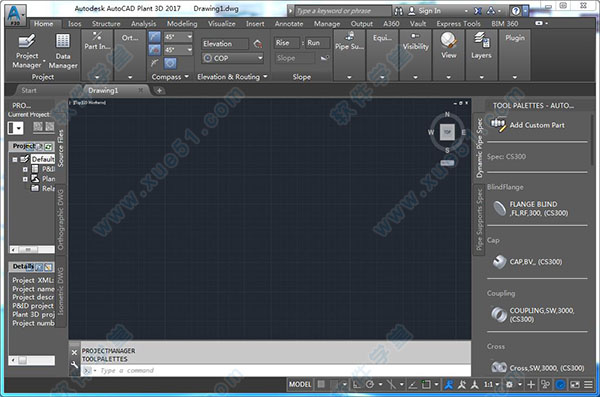The height and width of the screenshot is (397, 600).
Task: Click the clean screen icon in status bar
Action: (x=575, y=384)
